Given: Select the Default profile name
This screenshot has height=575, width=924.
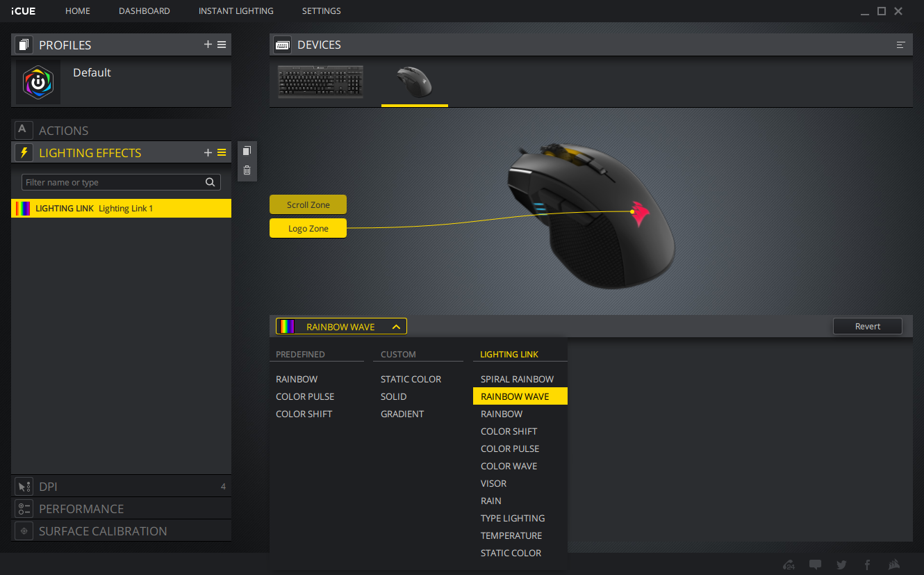Looking at the screenshot, I should point(92,72).
